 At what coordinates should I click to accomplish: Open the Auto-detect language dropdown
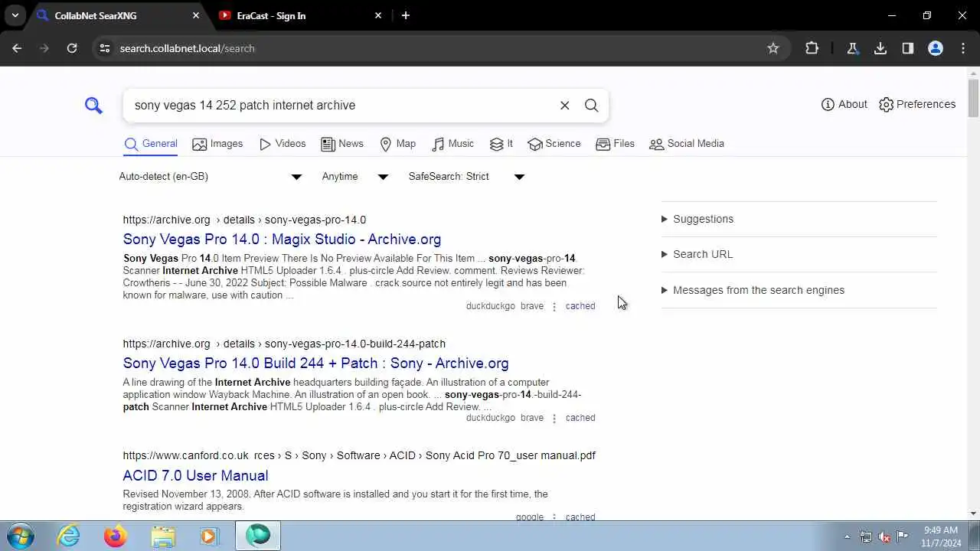pyautogui.click(x=211, y=177)
